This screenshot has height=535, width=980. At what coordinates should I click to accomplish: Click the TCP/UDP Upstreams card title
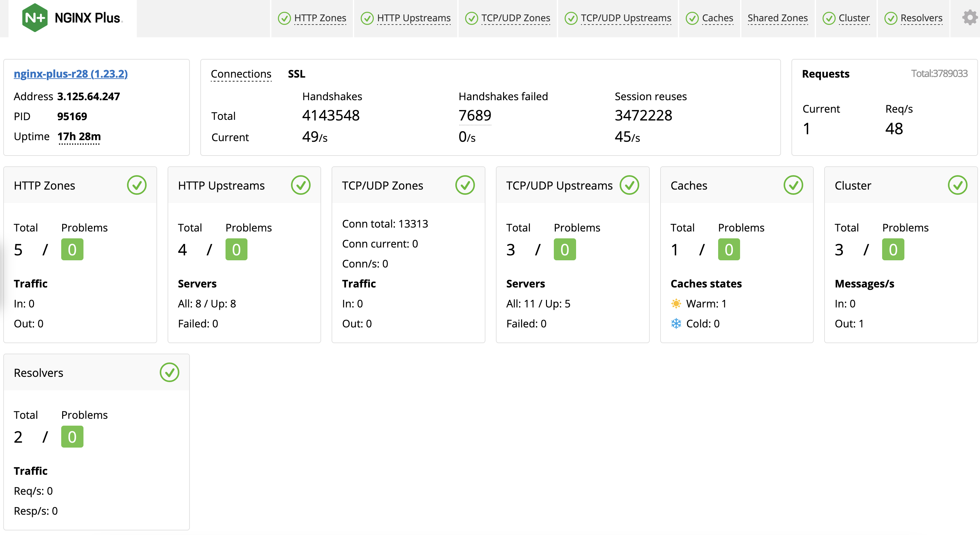tap(559, 185)
